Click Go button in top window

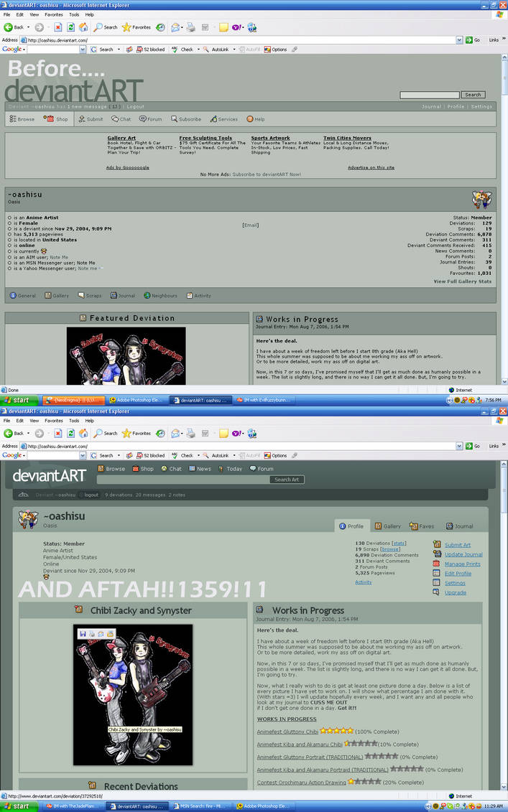tap(473, 40)
